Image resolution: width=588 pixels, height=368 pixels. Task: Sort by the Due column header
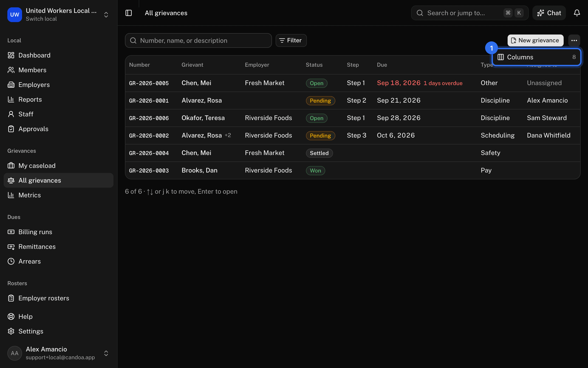tap(382, 65)
